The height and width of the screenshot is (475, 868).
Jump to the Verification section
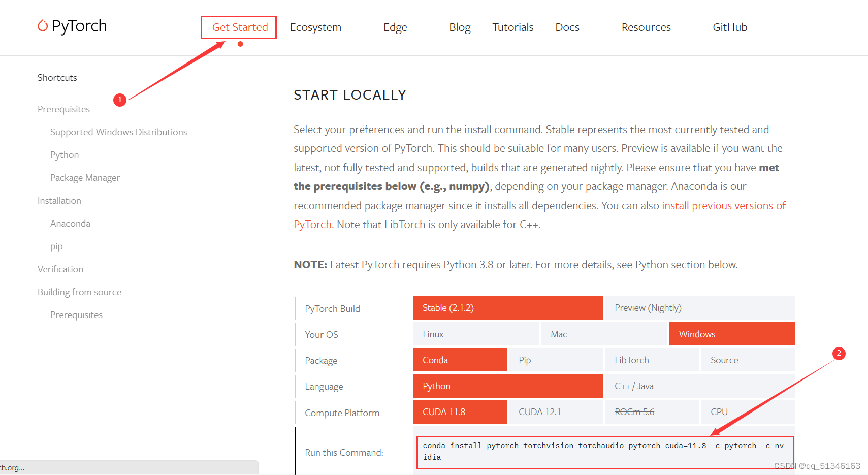pos(60,269)
